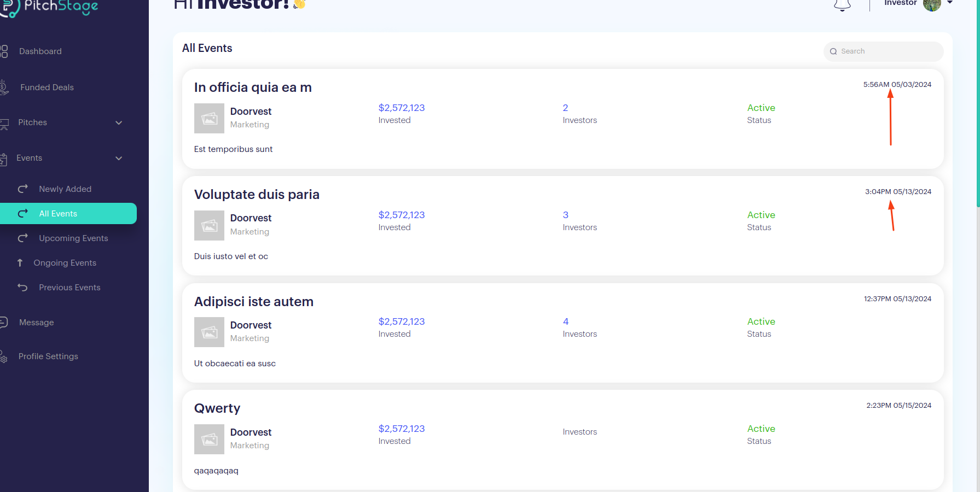Screen dimensions: 980x492
Task: Open Message section
Action: pyautogui.click(x=37, y=323)
